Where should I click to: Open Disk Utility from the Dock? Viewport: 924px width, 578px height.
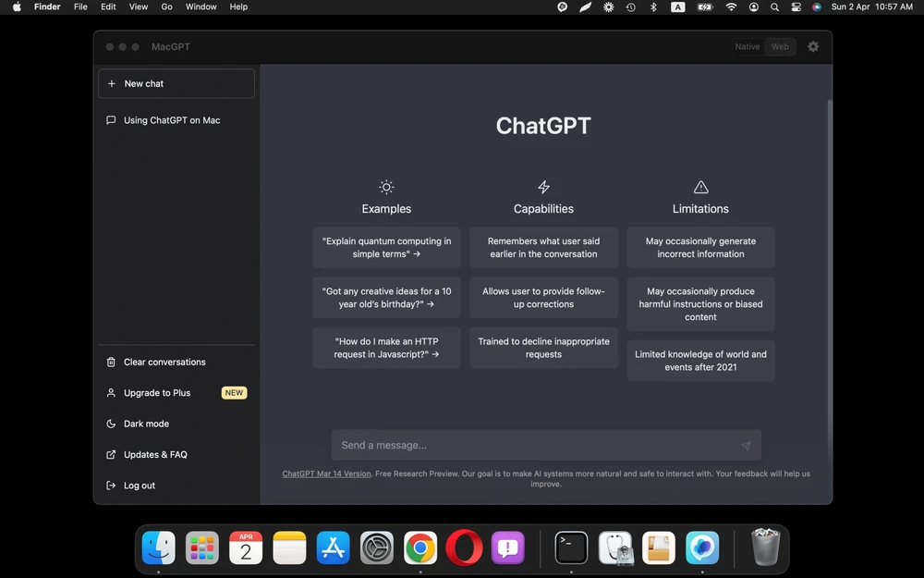(614, 547)
